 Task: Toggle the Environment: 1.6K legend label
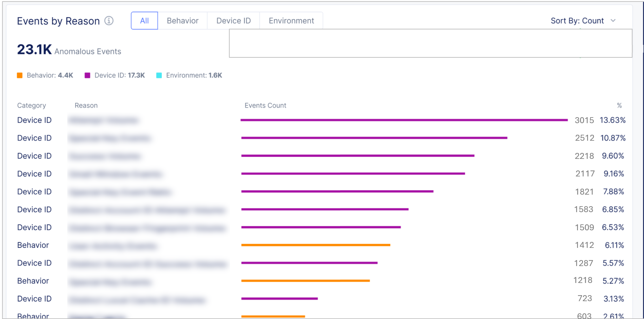pyautogui.click(x=194, y=75)
